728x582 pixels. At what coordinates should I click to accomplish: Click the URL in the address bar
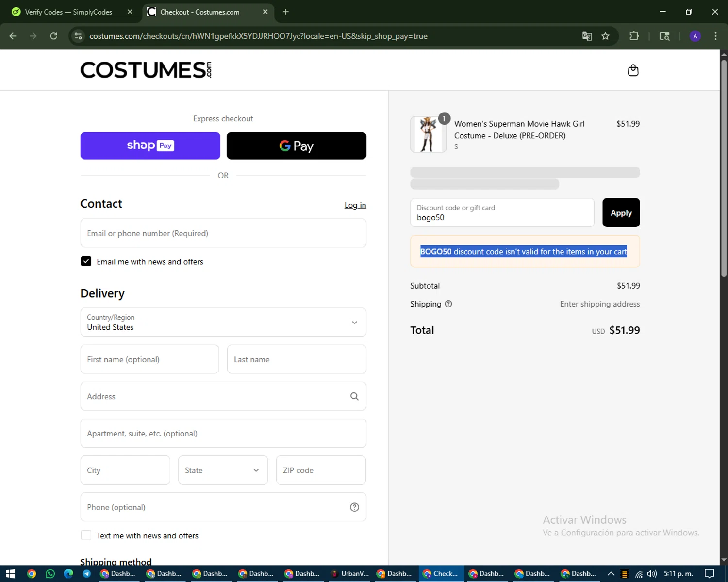tap(258, 36)
